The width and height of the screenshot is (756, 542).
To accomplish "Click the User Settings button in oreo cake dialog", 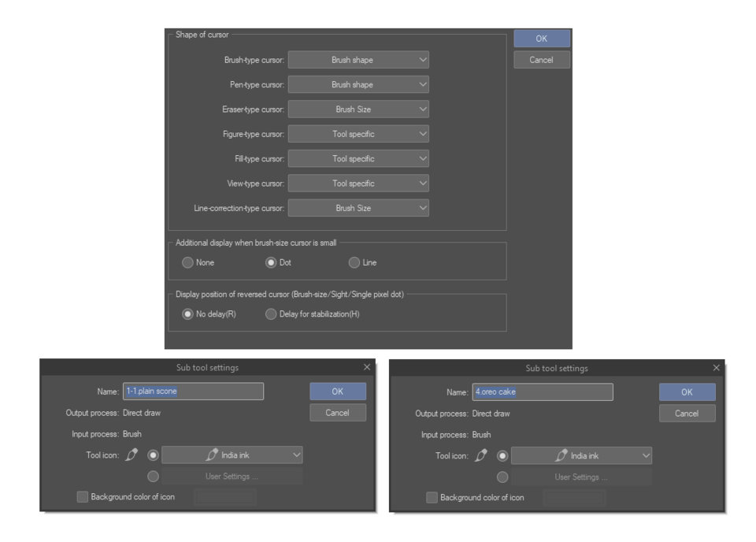I will pos(582,477).
